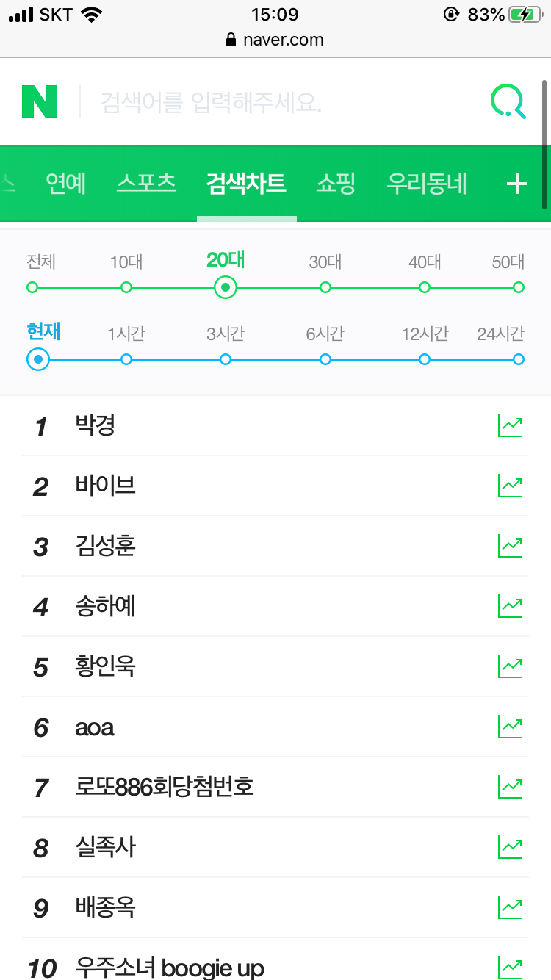Open trend chart icon for 바이브

tap(510, 486)
